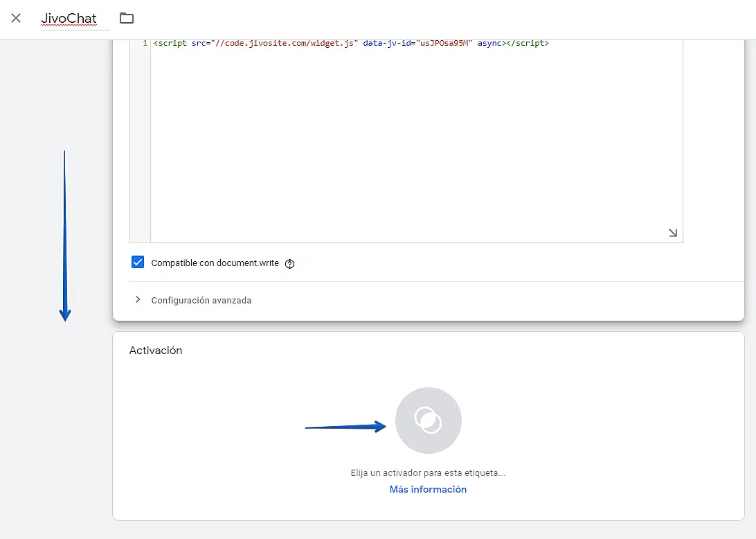756x539 pixels.
Task: Click the JivoChat tag name field
Action: pyautogui.click(x=69, y=18)
